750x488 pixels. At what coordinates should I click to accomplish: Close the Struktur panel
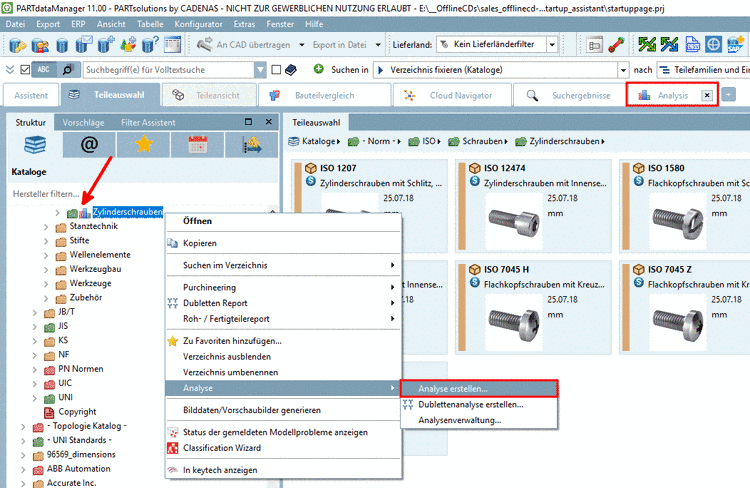tap(269, 122)
